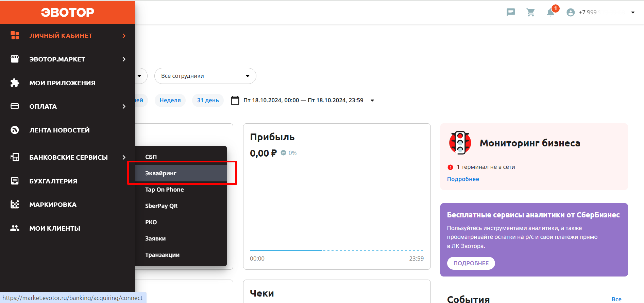This screenshot has width=644, height=303.
Task: Open the Все сотрудники dropdown
Action: pos(205,76)
